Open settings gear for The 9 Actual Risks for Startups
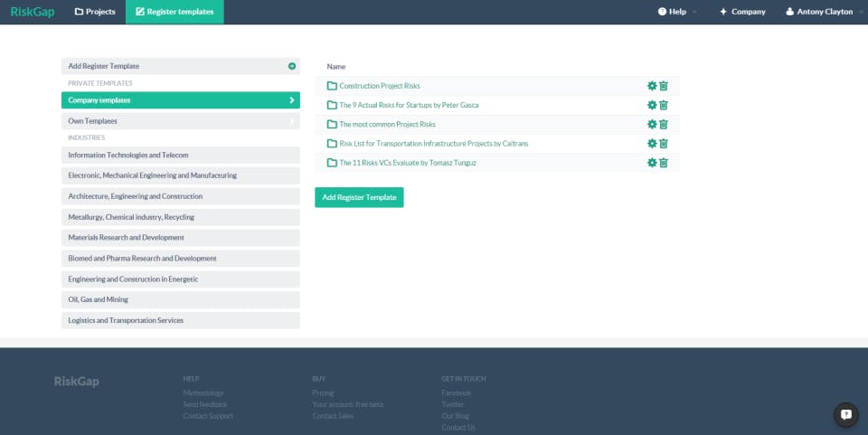This screenshot has height=435, width=868. coord(652,105)
